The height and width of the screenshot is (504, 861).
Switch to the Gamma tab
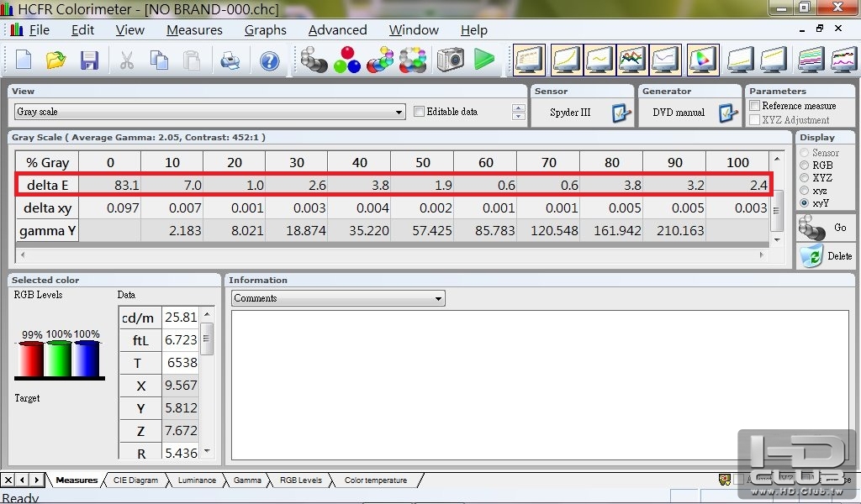[x=247, y=480]
